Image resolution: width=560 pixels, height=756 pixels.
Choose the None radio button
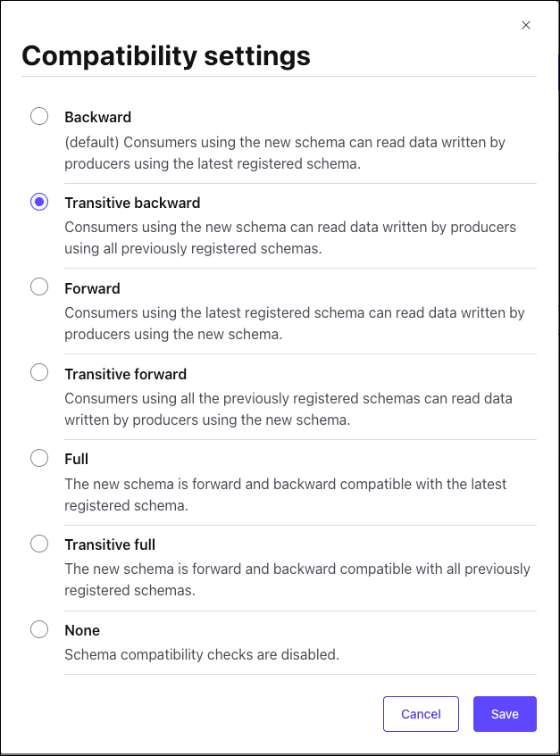tap(39, 629)
